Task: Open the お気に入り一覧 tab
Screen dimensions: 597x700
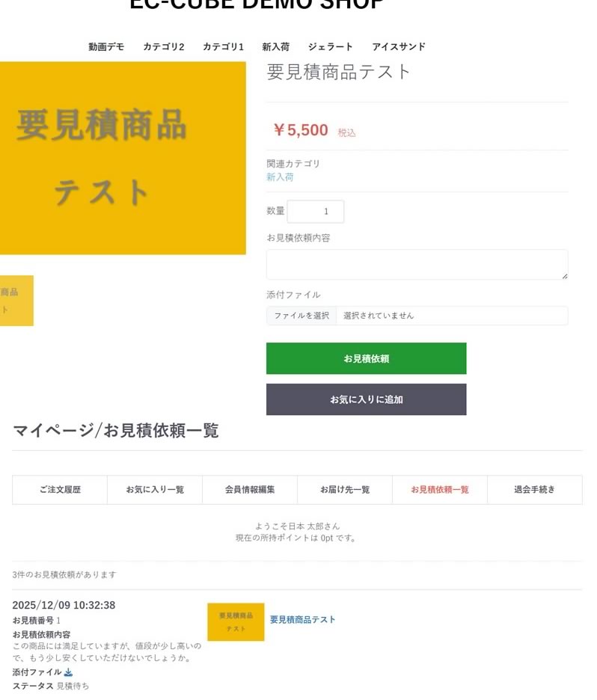Action: (x=155, y=490)
